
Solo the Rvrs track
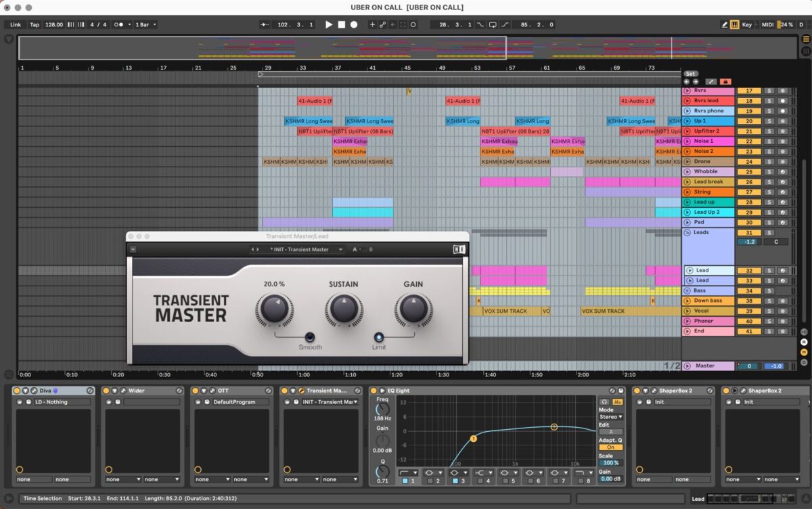tap(769, 91)
